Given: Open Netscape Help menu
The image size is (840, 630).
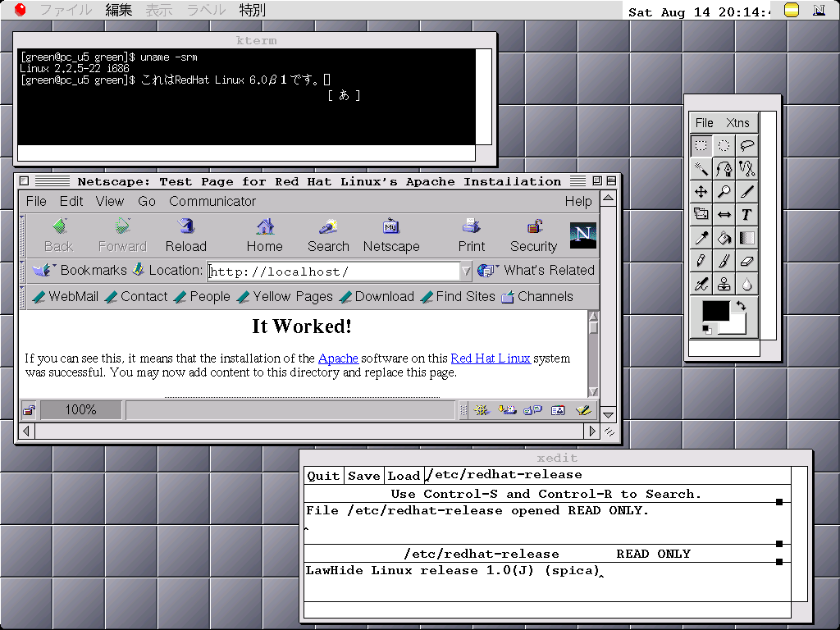Looking at the screenshot, I should [x=578, y=202].
